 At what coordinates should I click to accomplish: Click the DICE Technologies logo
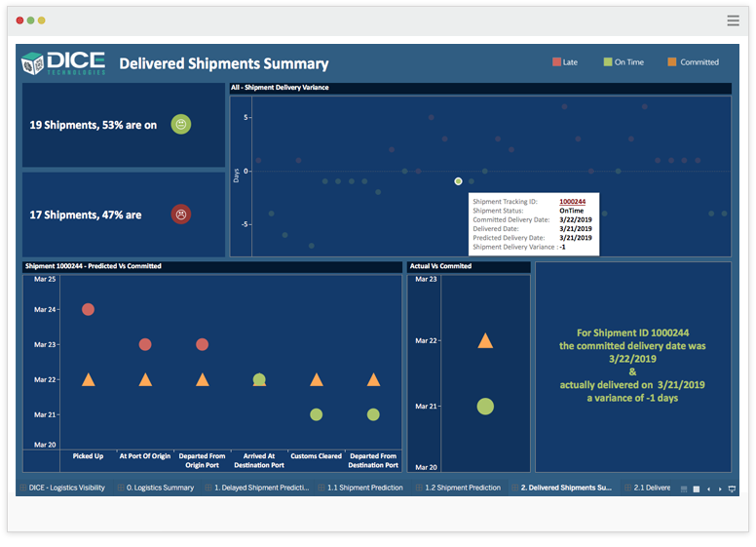click(x=62, y=62)
